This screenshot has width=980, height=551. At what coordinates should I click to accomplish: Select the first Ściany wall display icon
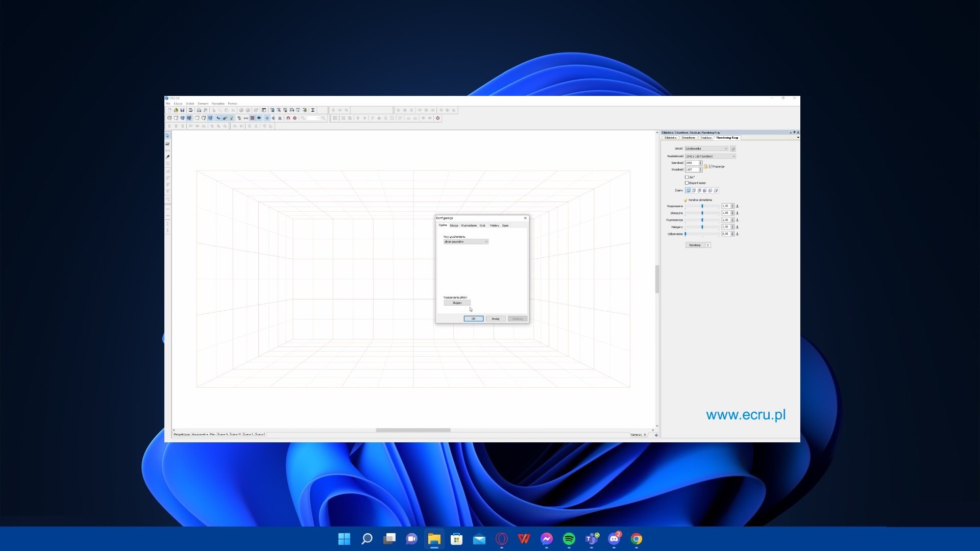click(x=689, y=190)
